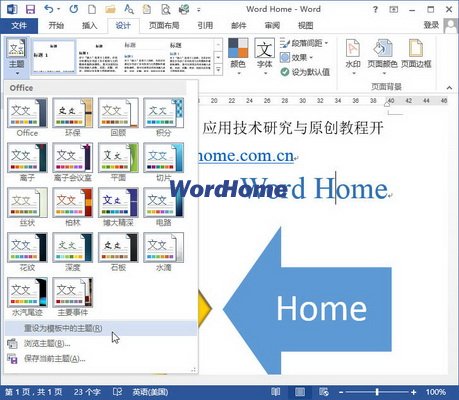Image resolution: width=459 pixels, height=400 pixels.
Task: Choose Browse for Themes (浏览主题)
Action: click(101, 343)
